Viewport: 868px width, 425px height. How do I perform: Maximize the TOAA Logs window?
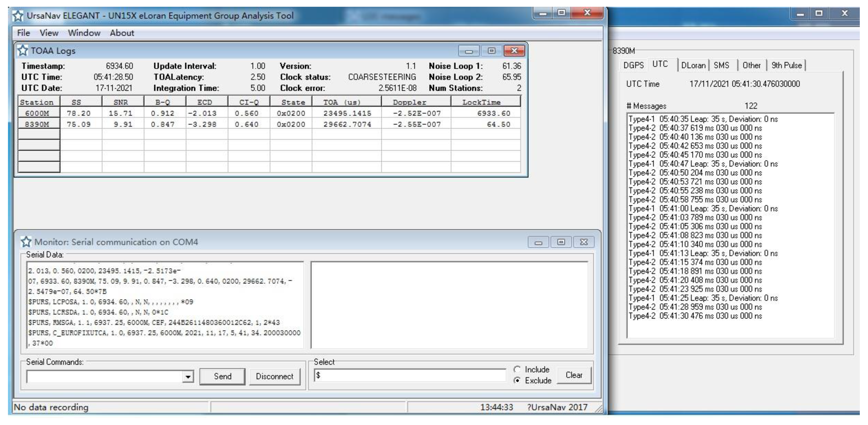[492, 51]
